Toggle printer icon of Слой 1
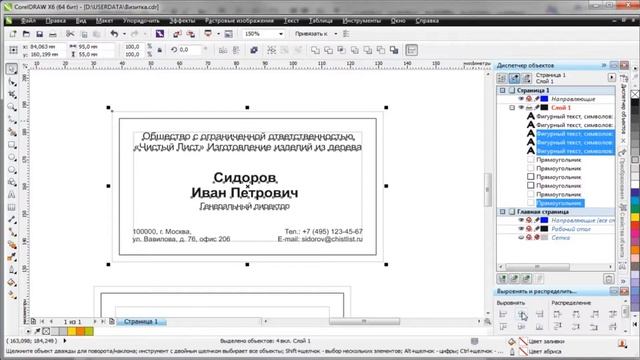The width and height of the screenshot is (640, 360). (x=529, y=108)
